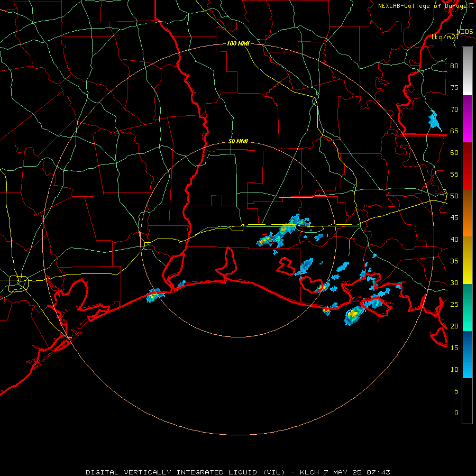Click the NIDS label above the color scale

[464, 32]
